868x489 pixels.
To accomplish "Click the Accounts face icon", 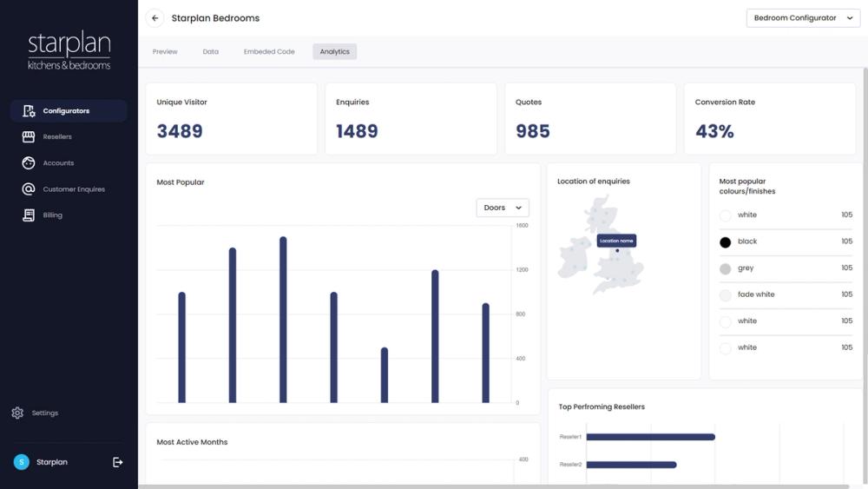I will click(29, 162).
